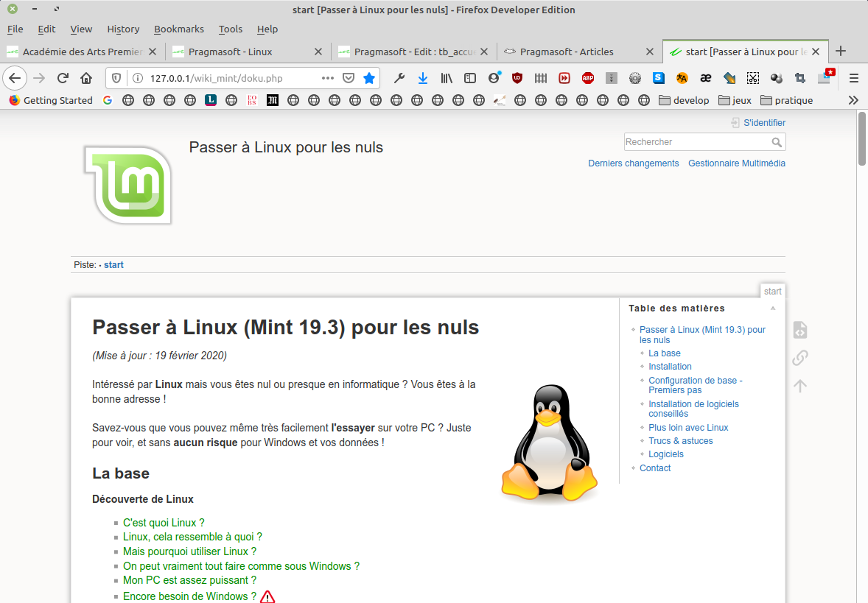Image resolution: width=868 pixels, height=603 pixels.
Task: Click the S'identifier login link
Action: coord(764,123)
